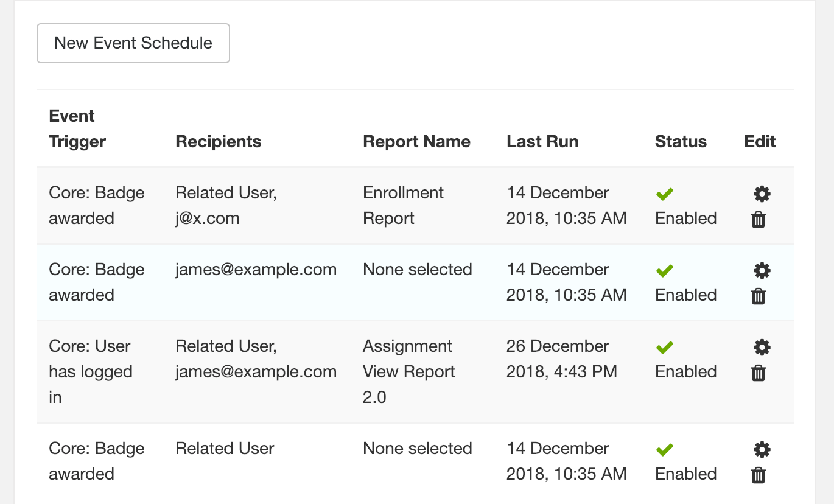Click the Edit column header
This screenshot has height=504, width=834.
(760, 142)
